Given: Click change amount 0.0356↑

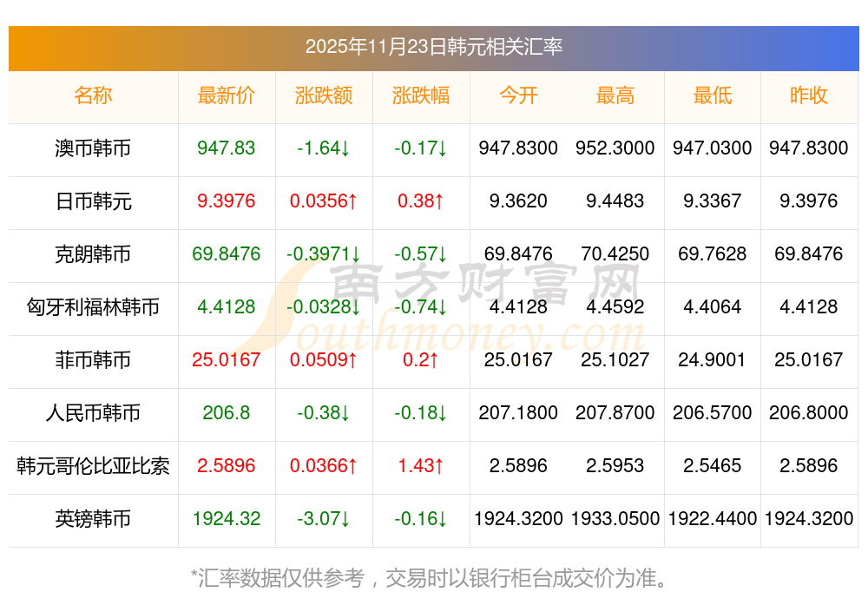Looking at the screenshot, I should 324,201.
